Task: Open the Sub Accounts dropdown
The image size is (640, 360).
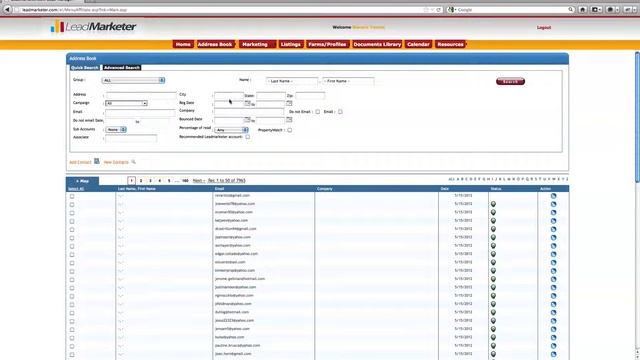Action: click(116, 129)
